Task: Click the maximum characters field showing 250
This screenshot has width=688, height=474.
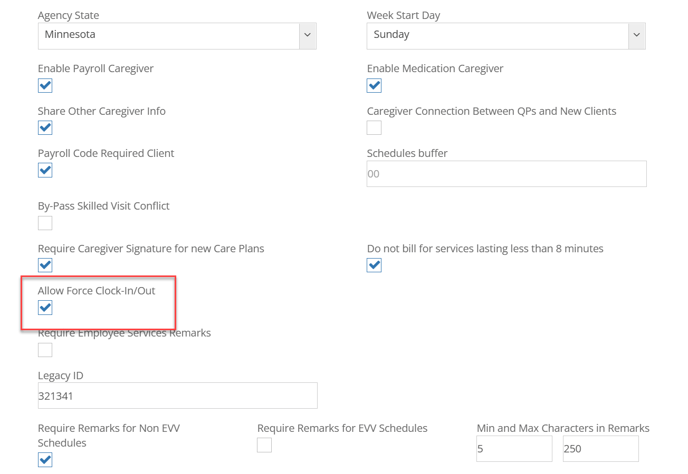Action: pyautogui.click(x=601, y=449)
